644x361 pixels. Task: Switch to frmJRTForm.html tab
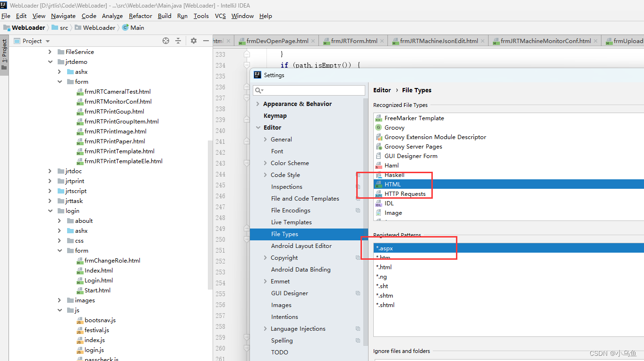[x=354, y=41]
